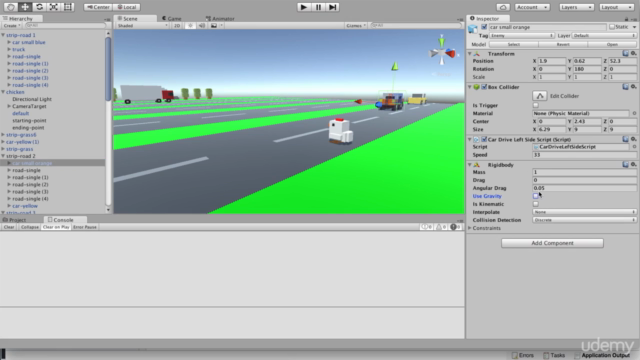This screenshot has height=360, width=640.
Task: Open the cloud services button
Action: coord(503,7)
